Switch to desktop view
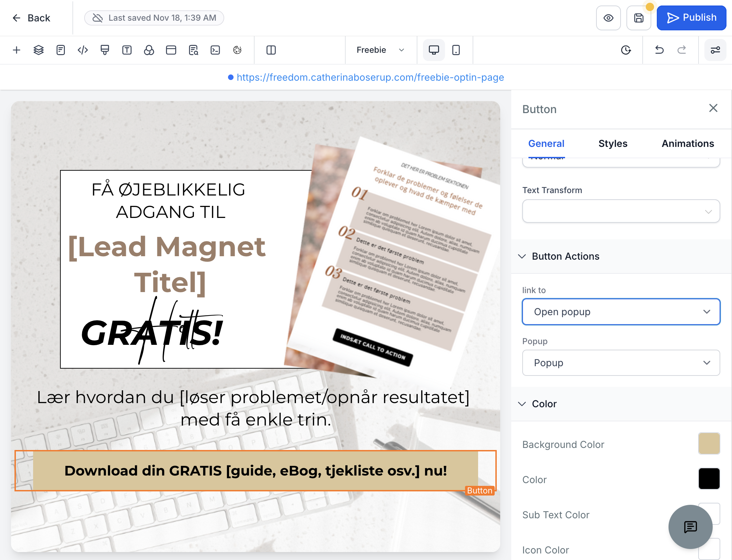 pyautogui.click(x=434, y=50)
